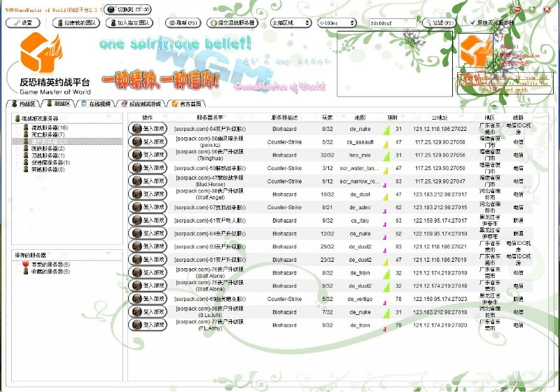Join the 94 丧尸升级服 de_nuke server
This screenshot has height=392, width=560.
[x=148, y=129]
